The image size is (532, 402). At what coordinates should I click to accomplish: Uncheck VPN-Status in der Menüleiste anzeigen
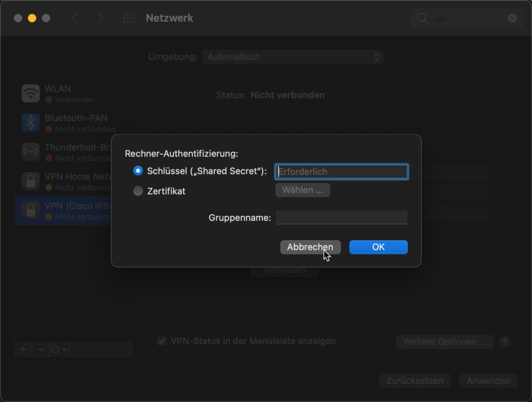tap(162, 341)
